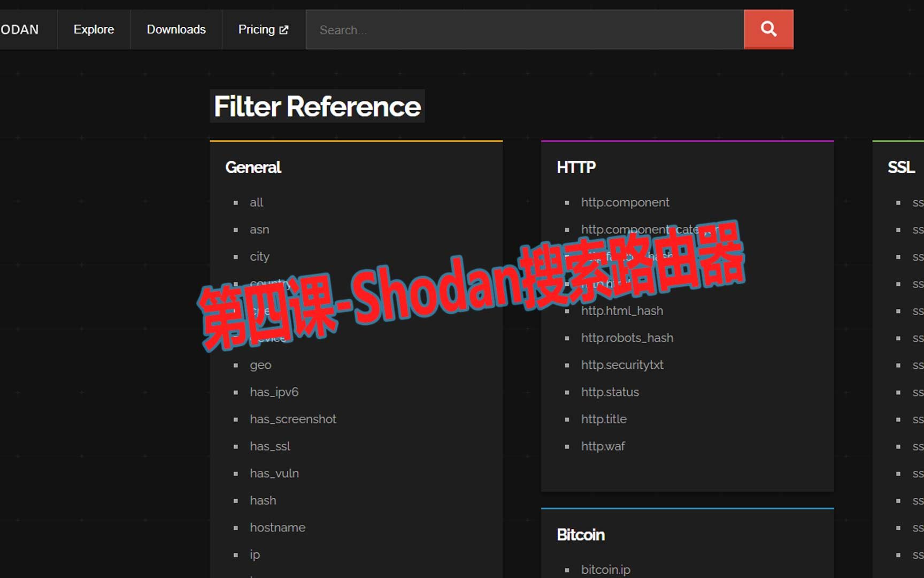924x578 pixels.
Task: Focus the Search input field
Action: [x=525, y=29]
